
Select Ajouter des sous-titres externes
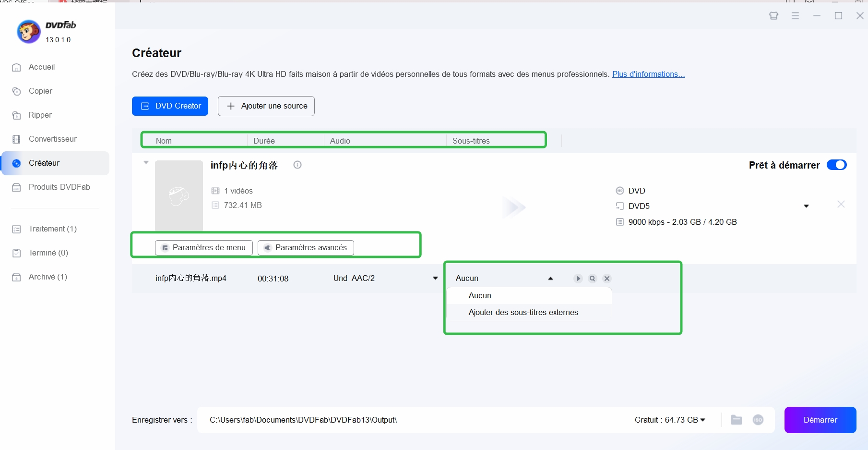pos(529,313)
